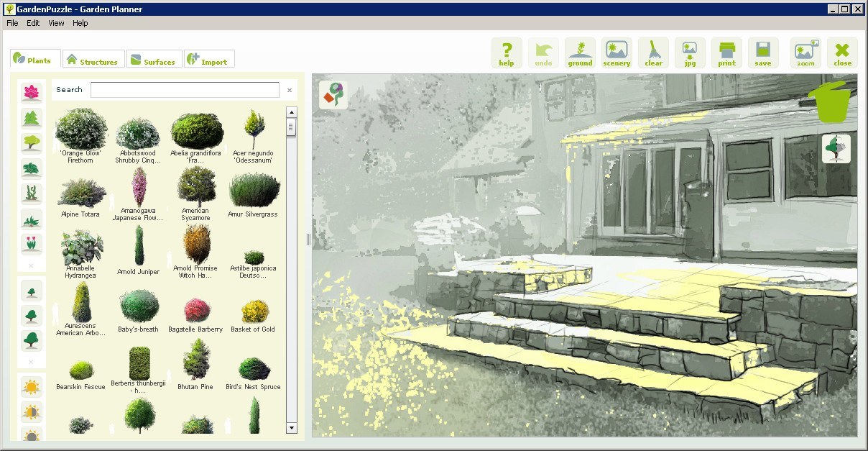Click the panel splitter handle
The width and height of the screenshot is (868, 451).
(x=308, y=240)
